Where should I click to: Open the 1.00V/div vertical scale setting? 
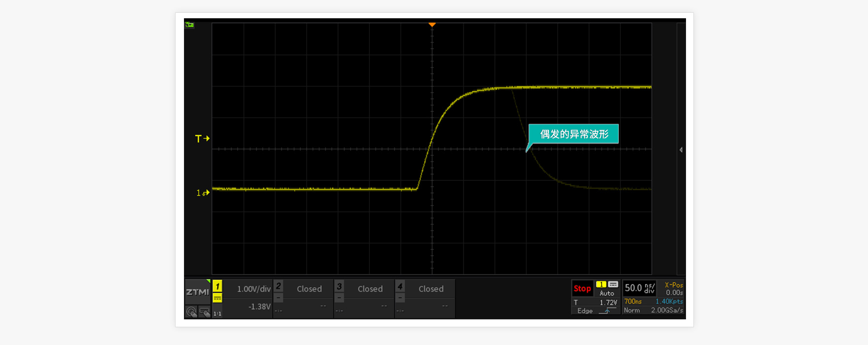(x=253, y=289)
